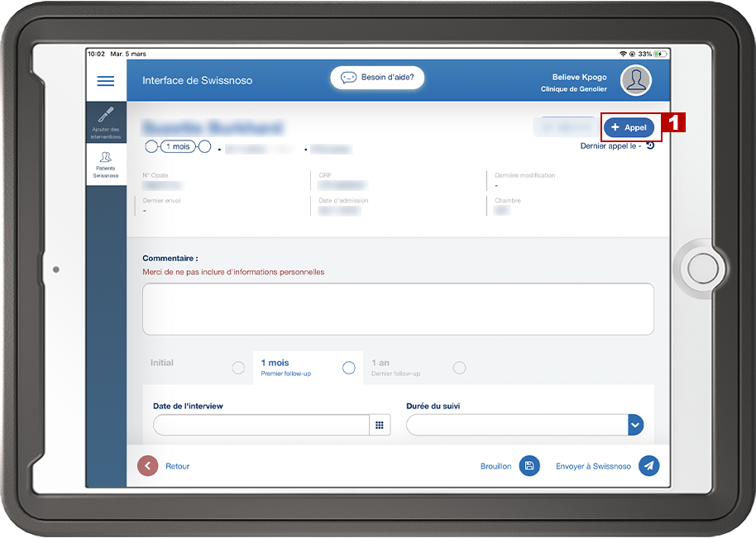Click the Date d'admission label
Viewport: 756px width, 538px height.
pyautogui.click(x=343, y=200)
